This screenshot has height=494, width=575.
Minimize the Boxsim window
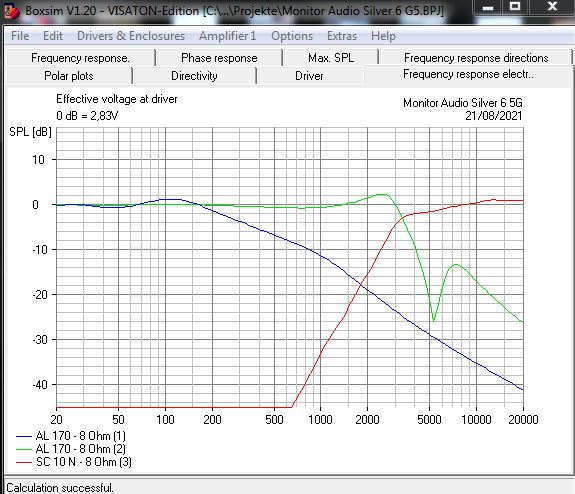tap(487, 7)
